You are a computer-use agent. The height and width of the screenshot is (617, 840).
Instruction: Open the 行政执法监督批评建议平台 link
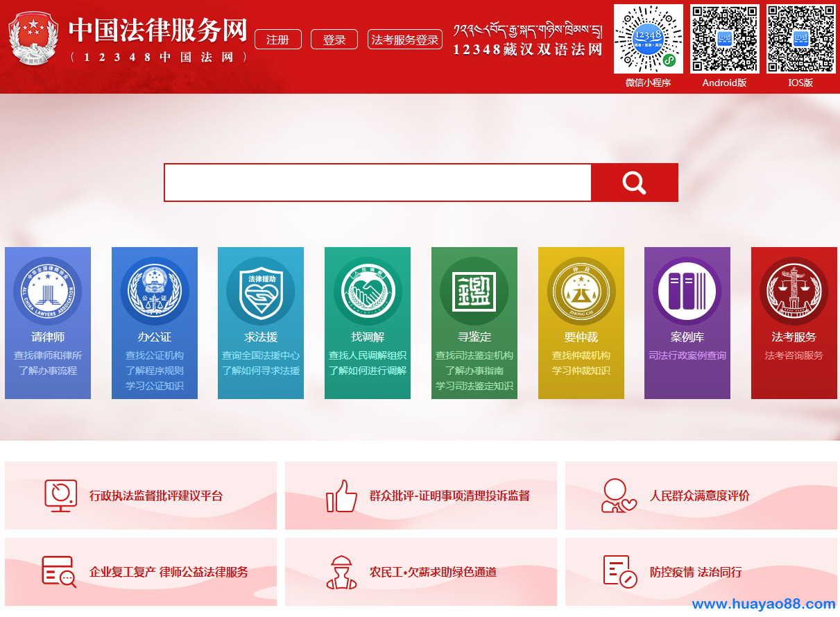point(156,496)
